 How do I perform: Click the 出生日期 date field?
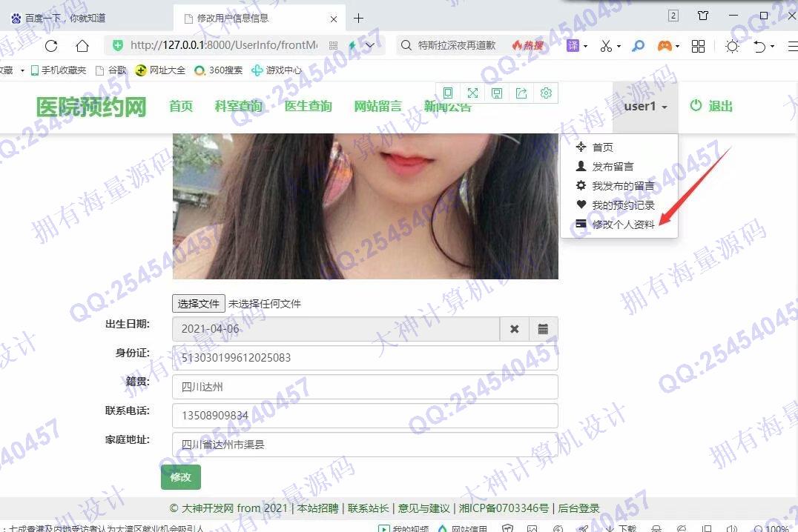pos(336,329)
